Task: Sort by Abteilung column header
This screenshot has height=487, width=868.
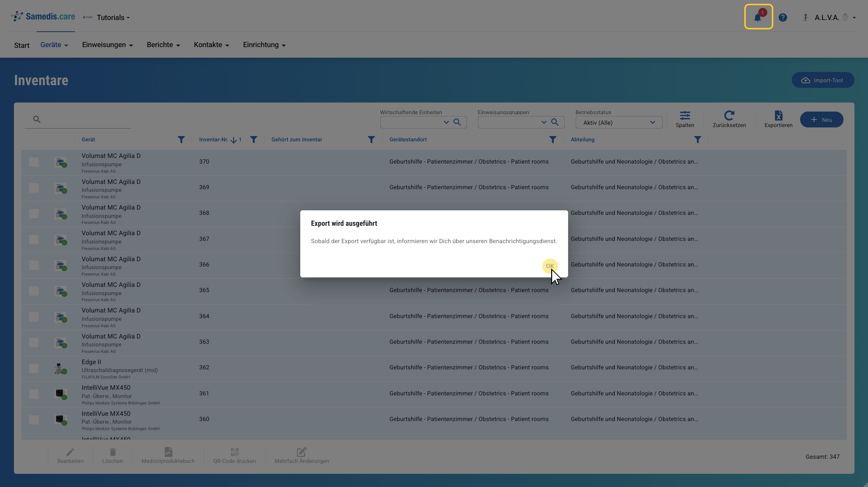Action: click(x=582, y=140)
